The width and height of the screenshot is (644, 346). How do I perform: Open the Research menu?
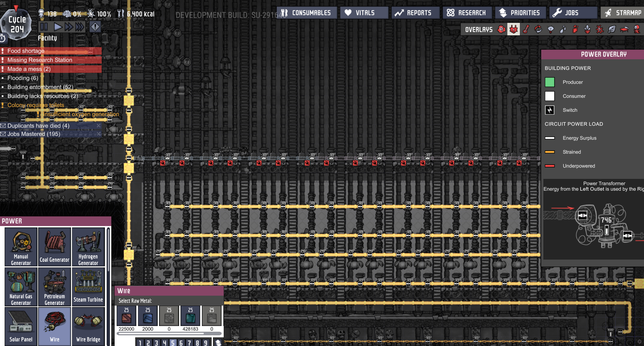coord(467,13)
